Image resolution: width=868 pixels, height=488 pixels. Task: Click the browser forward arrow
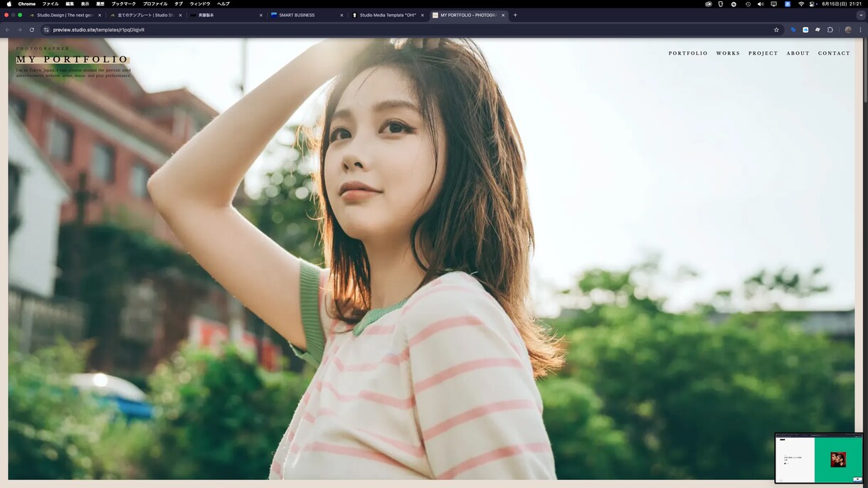tap(19, 30)
